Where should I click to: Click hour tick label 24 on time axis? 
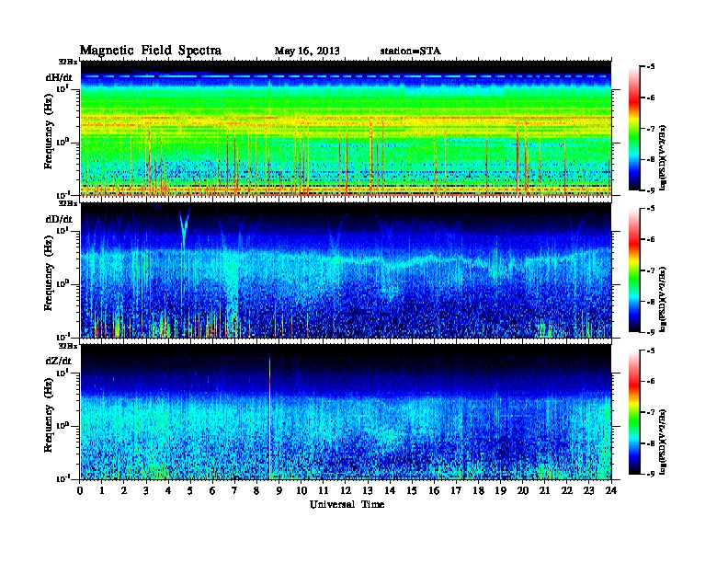pos(611,490)
